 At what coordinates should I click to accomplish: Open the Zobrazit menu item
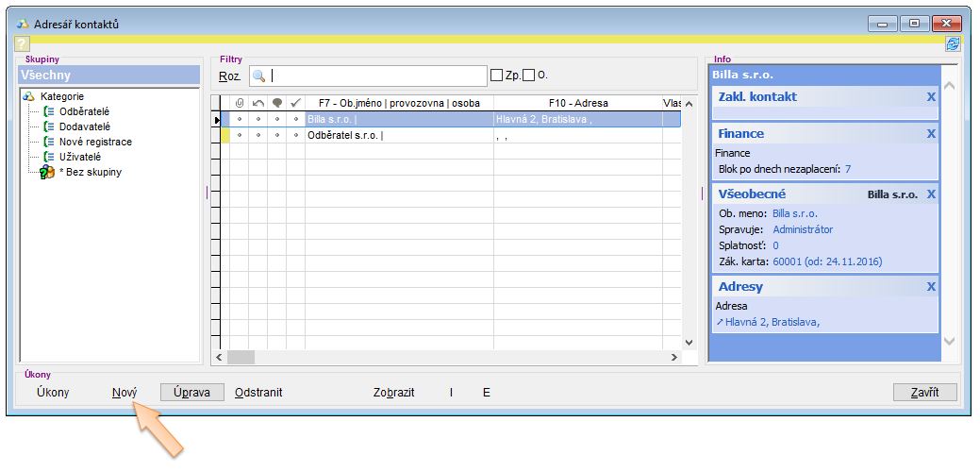(x=393, y=393)
